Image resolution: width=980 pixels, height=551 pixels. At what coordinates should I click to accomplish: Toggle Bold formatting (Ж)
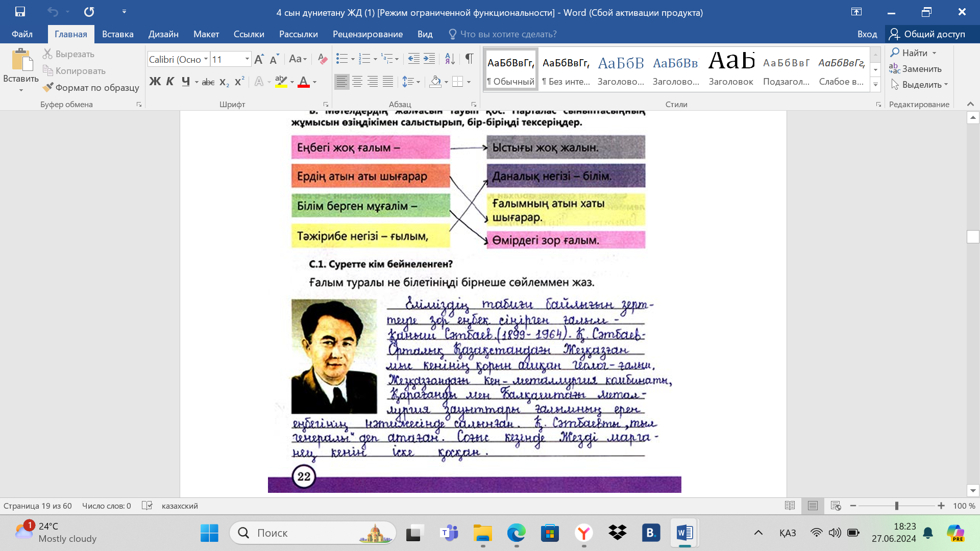point(155,82)
